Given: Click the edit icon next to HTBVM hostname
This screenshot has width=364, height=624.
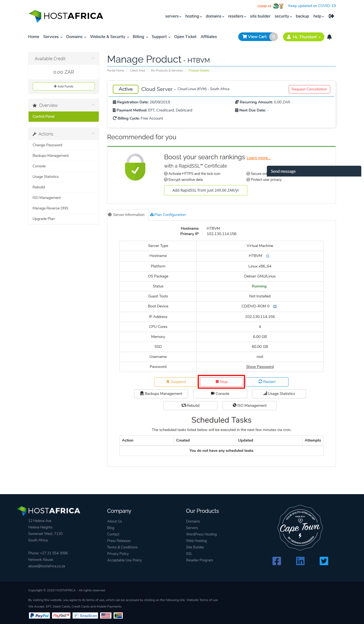Looking at the screenshot, I should [x=268, y=256].
